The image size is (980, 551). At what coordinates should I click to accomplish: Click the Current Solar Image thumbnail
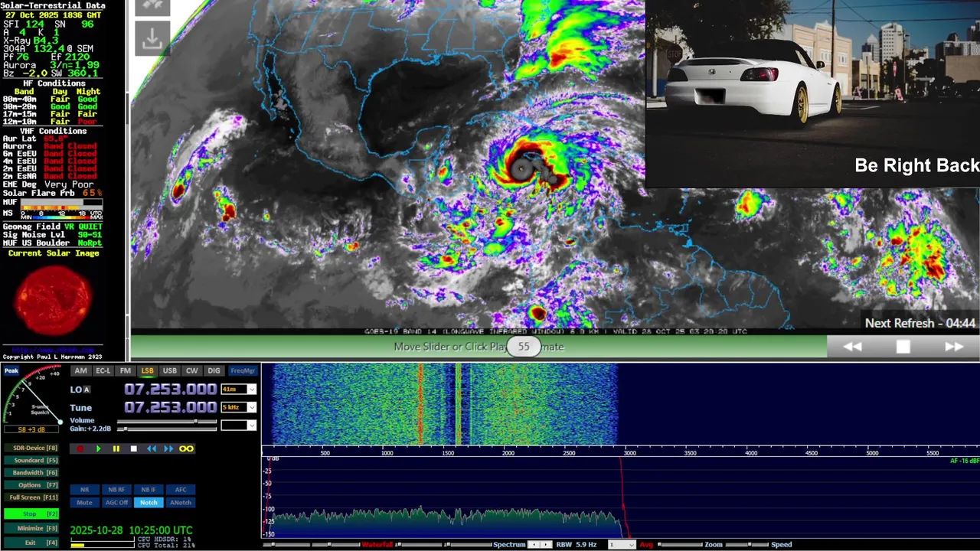click(x=52, y=300)
